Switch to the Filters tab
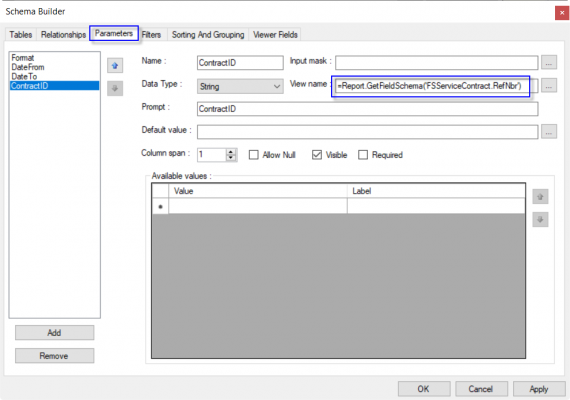570x400 pixels. 151,35
